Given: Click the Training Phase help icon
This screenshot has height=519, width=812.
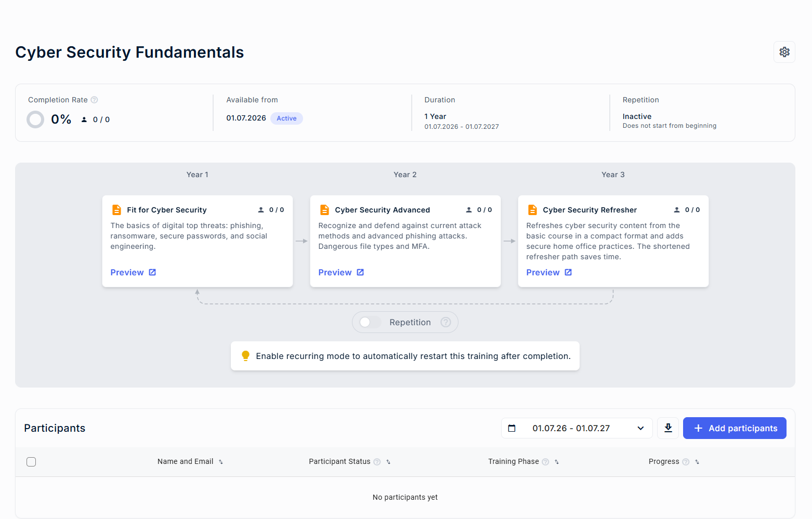Looking at the screenshot, I should pyautogui.click(x=545, y=462).
